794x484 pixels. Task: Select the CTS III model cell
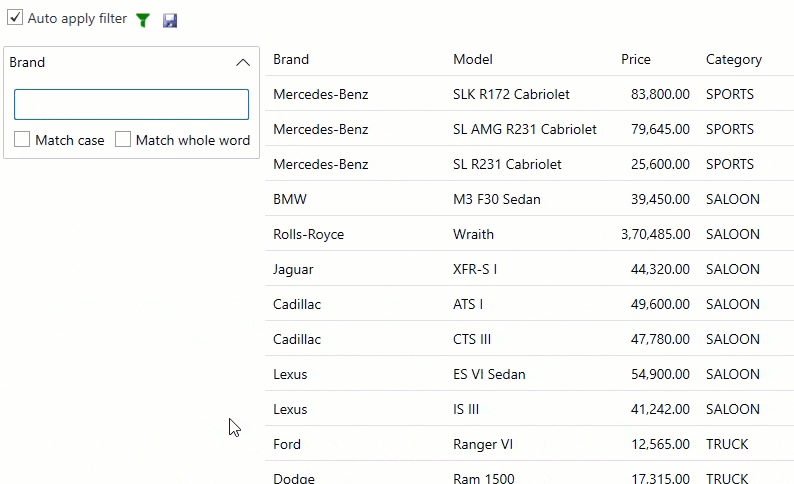pyautogui.click(x=472, y=339)
